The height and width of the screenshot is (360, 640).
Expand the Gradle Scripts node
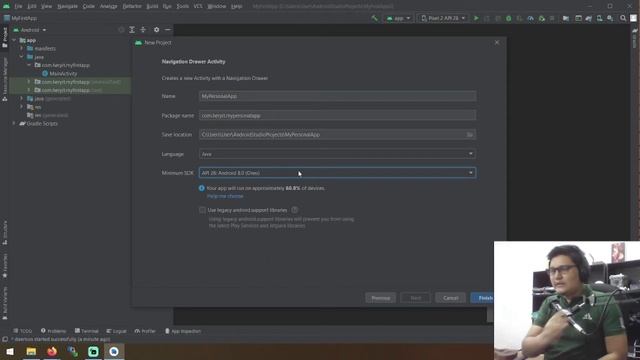[x=14, y=123]
